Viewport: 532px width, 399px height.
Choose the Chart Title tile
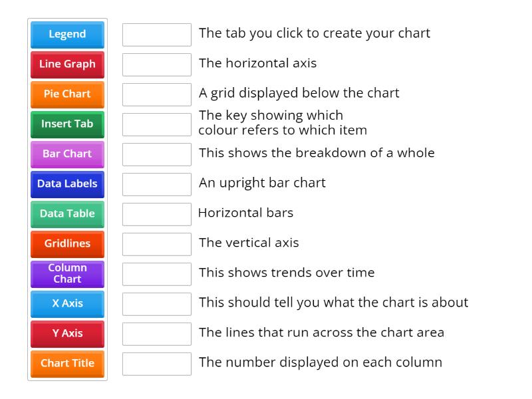tap(67, 364)
